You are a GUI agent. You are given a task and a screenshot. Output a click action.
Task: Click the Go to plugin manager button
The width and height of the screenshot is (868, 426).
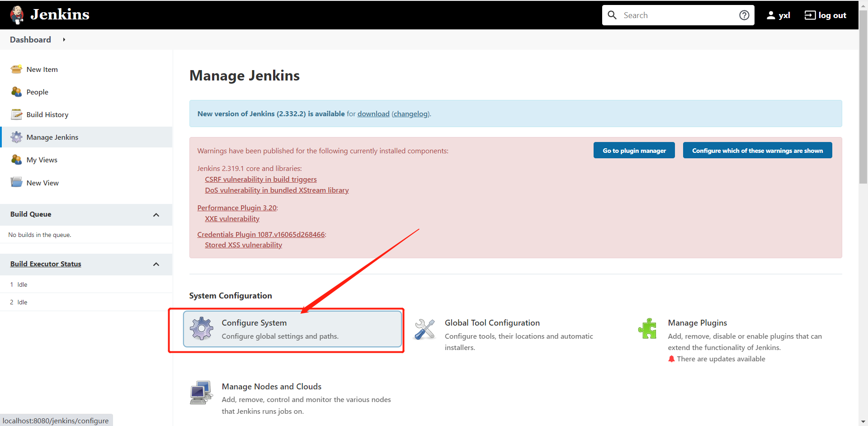[634, 151]
